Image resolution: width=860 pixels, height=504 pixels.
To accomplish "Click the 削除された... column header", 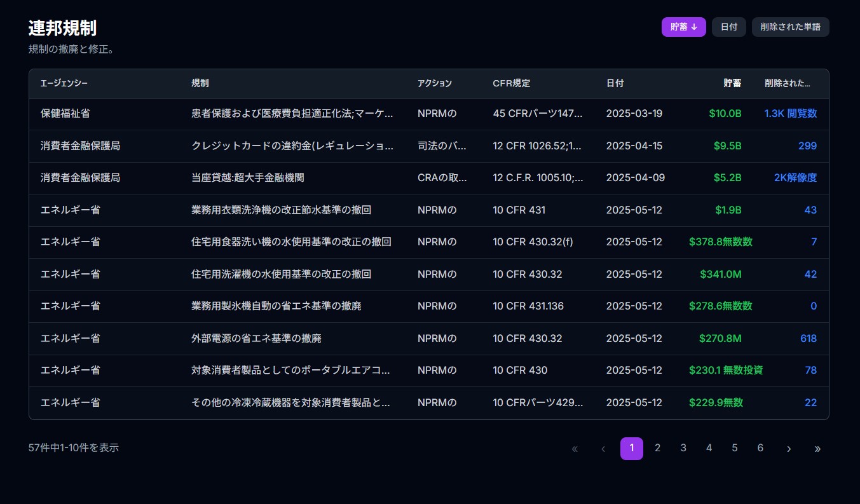I will 788,83.
